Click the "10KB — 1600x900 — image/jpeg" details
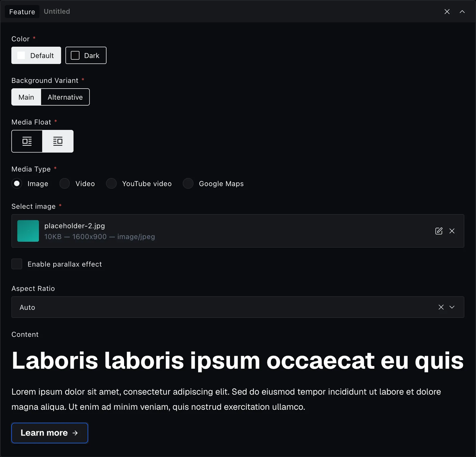Image resolution: width=476 pixels, height=457 pixels. pos(100,237)
